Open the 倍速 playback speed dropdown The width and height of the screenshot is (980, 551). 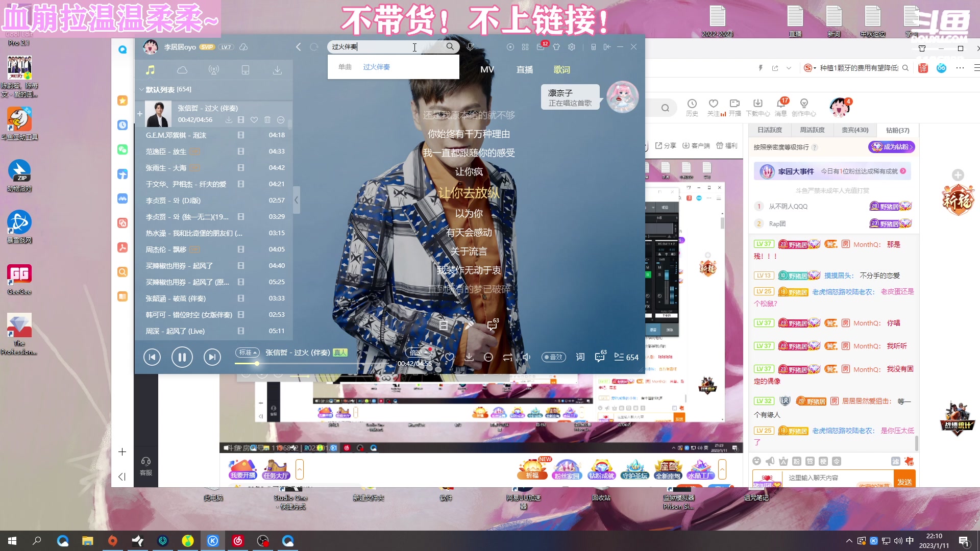point(419,353)
